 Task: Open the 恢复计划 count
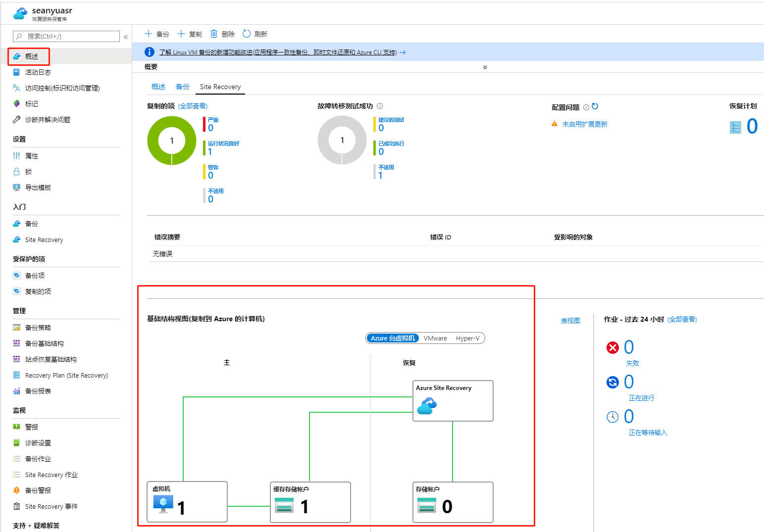pyautogui.click(x=752, y=126)
